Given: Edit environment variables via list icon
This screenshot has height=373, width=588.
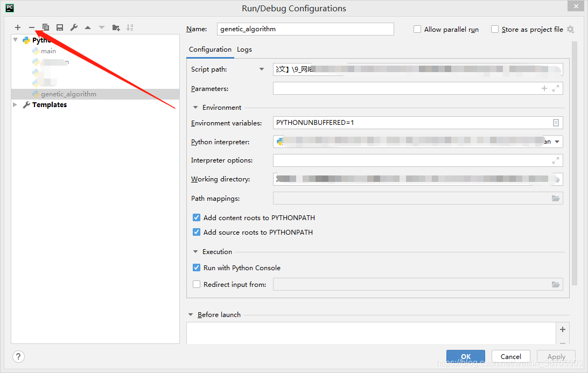Looking at the screenshot, I should tap(556, 123).
